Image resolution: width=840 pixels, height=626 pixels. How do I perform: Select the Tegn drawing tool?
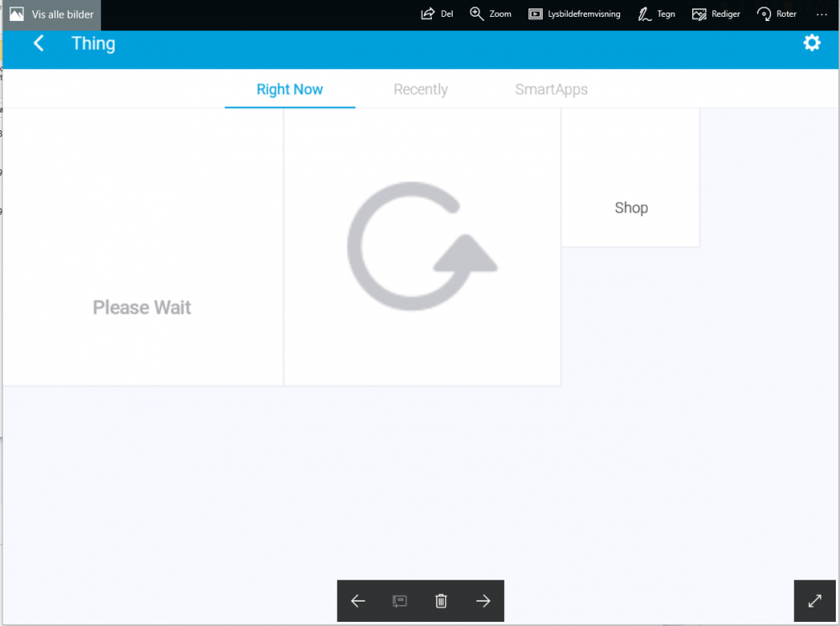tap(645, 14)
